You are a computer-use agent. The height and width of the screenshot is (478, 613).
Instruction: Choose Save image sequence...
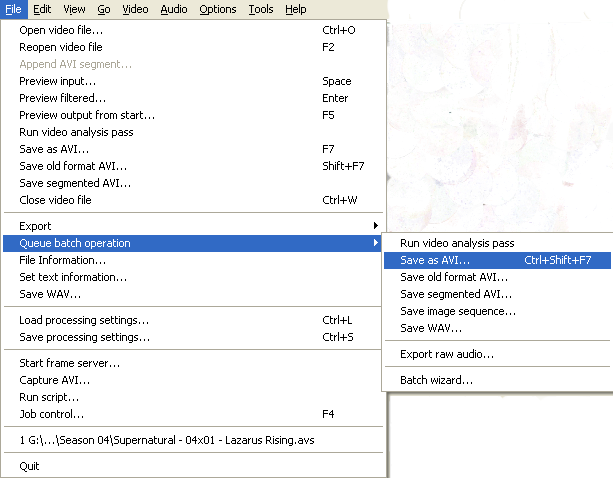pos(497,311)
